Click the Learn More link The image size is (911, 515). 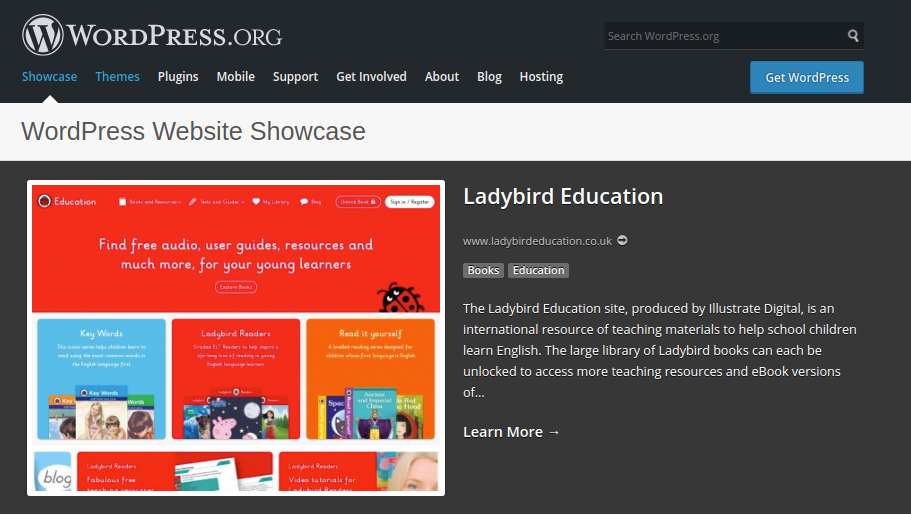511,432
